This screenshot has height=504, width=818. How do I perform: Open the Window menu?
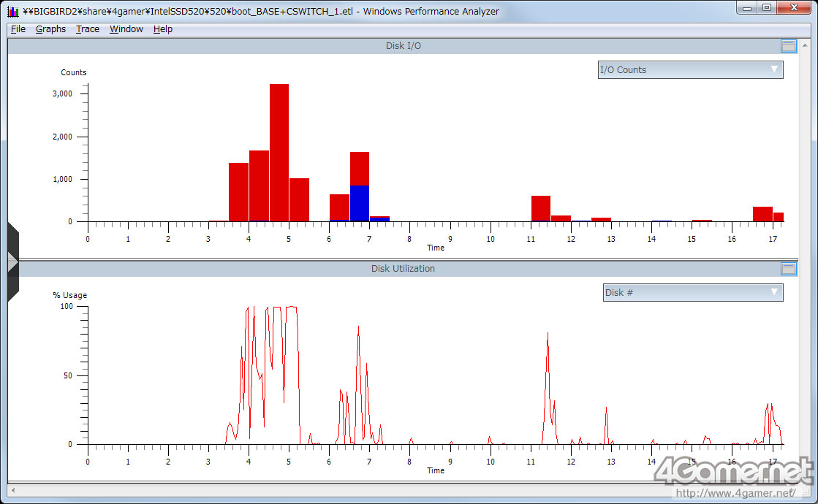pos(126,29)
